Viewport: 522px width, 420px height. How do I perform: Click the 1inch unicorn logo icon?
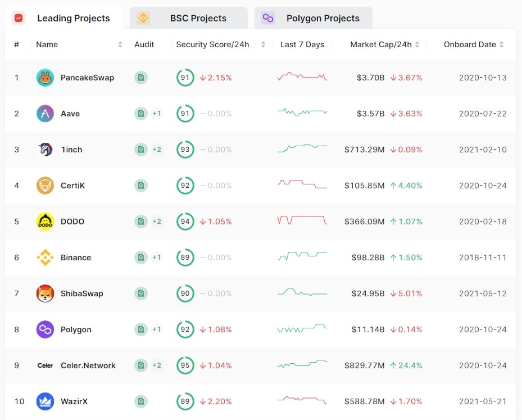45,150
